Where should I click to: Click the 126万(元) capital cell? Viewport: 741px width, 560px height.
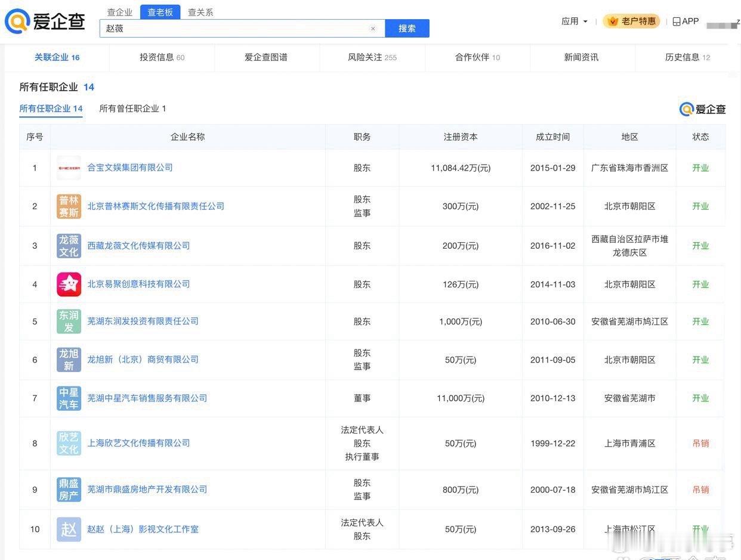pos(461,285)
